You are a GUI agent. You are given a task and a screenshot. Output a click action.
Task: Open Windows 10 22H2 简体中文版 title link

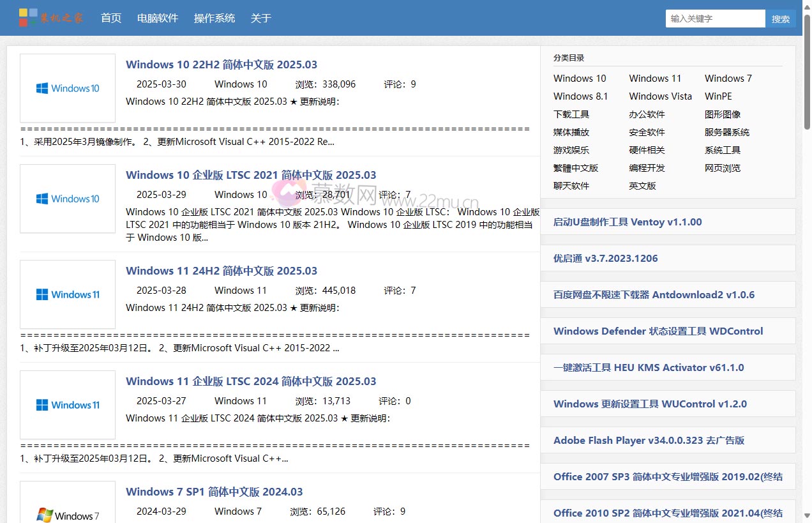[222, 64]
